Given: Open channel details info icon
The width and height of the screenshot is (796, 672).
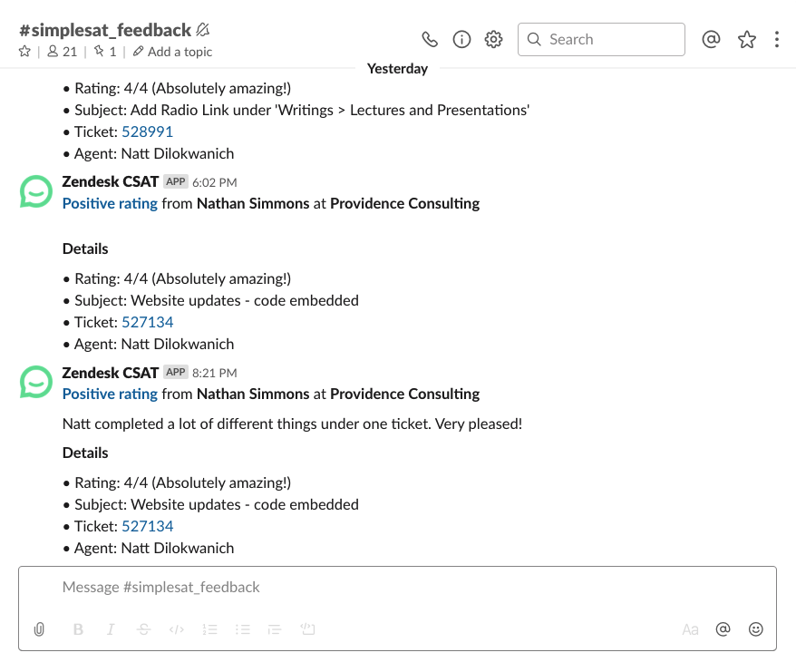Looking at the screenshot, I should pos(461,39).
